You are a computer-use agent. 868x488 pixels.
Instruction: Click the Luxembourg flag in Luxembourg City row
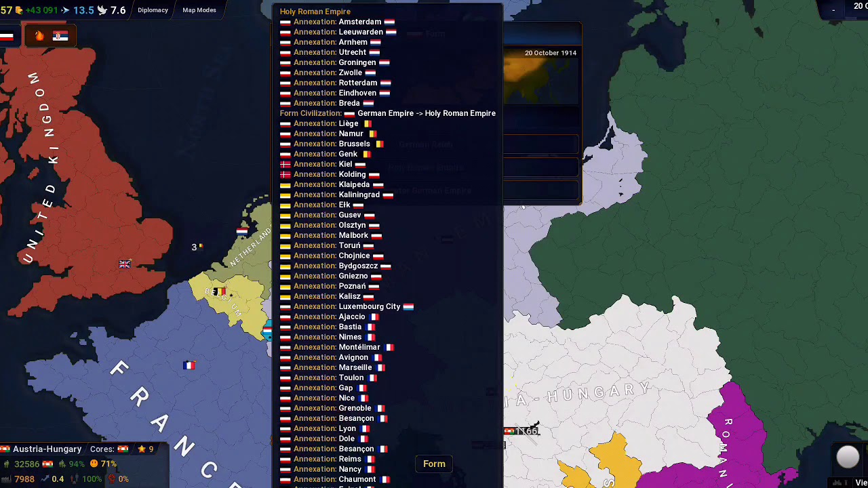[408, 306]
